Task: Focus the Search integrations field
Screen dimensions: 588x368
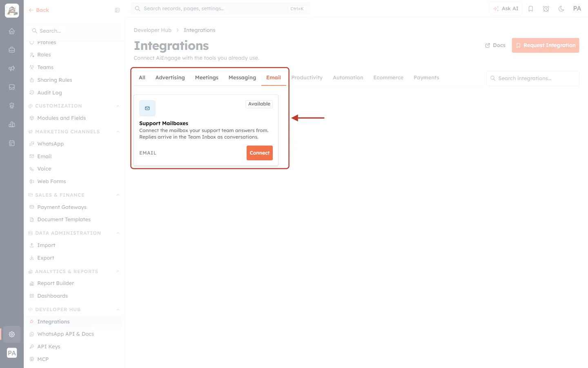Action: 533,79
